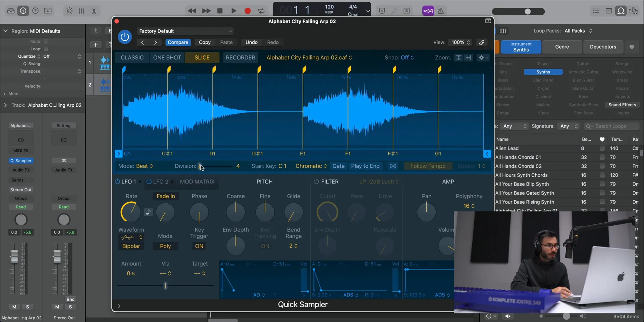
Task: Click the Division slider
Action: tap(216, 166)
